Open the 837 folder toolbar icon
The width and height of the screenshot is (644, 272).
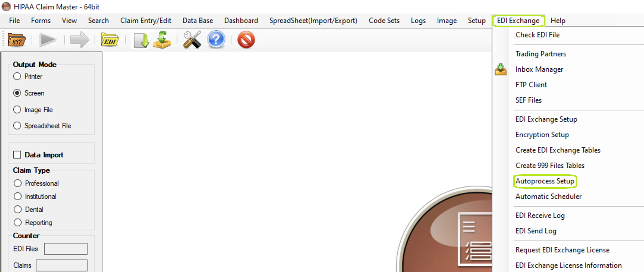point(17,40)
